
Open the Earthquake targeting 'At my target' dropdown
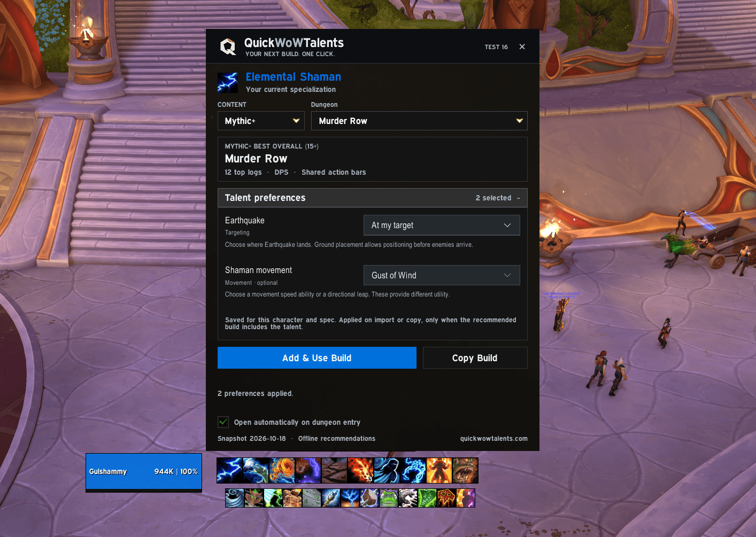click(442, 225)
